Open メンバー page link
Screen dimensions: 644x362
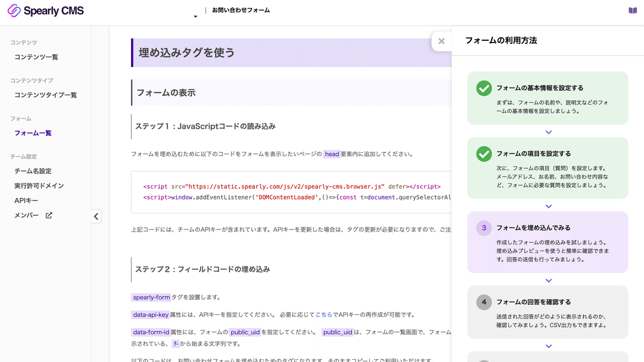26,216
